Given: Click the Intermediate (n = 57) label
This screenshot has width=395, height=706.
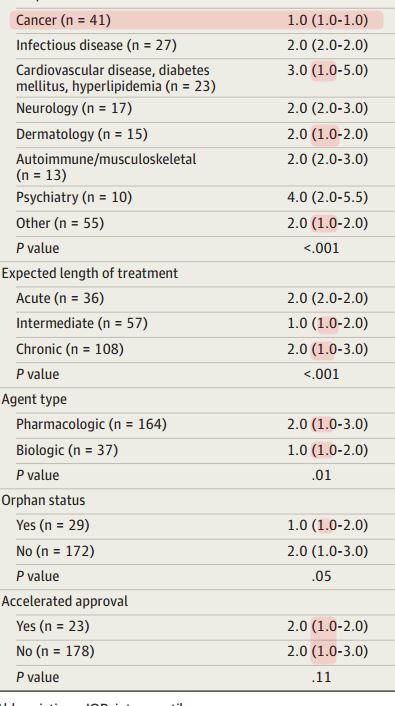Looking at the screenshot, I should click(x=82, y=324).
